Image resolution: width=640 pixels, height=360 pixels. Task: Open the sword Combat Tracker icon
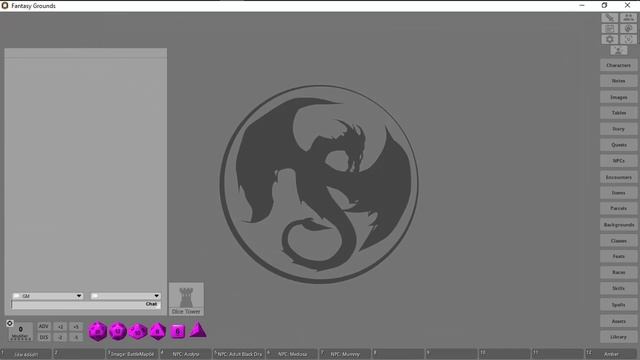click(610, 18)
